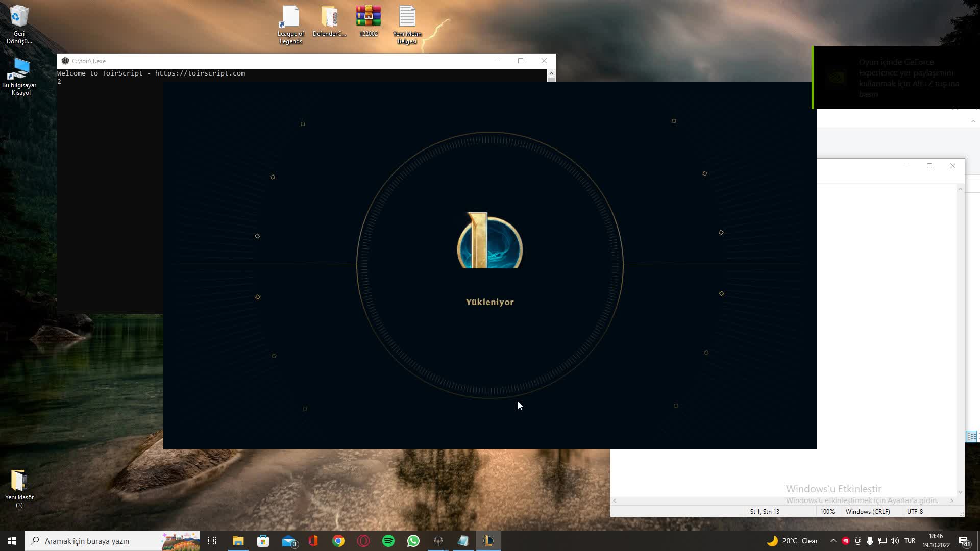Close the C:\toir\T.exe console window
The height and width of the screenshot is (551, 980).
tap(544, 61)
